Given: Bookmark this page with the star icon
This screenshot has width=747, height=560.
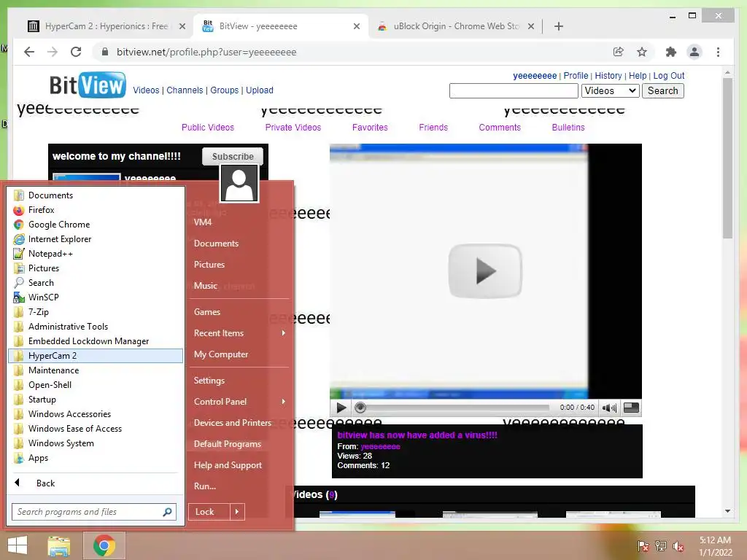Looking at the screenshot, I should click(642, 52).
